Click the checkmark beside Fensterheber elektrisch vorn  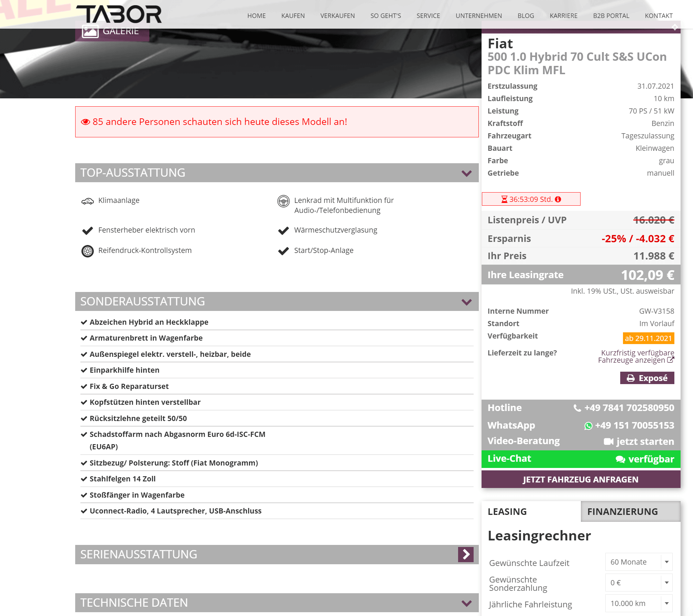(88, 231)
